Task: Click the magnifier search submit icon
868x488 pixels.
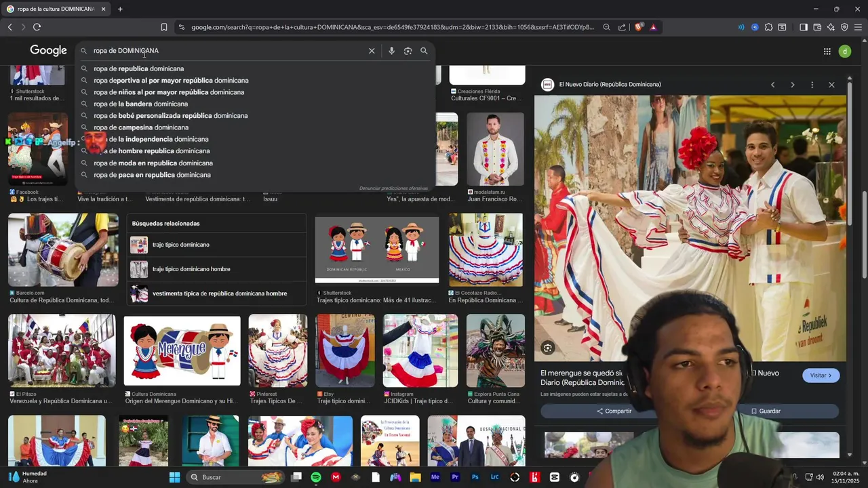Action: point(424,51)
